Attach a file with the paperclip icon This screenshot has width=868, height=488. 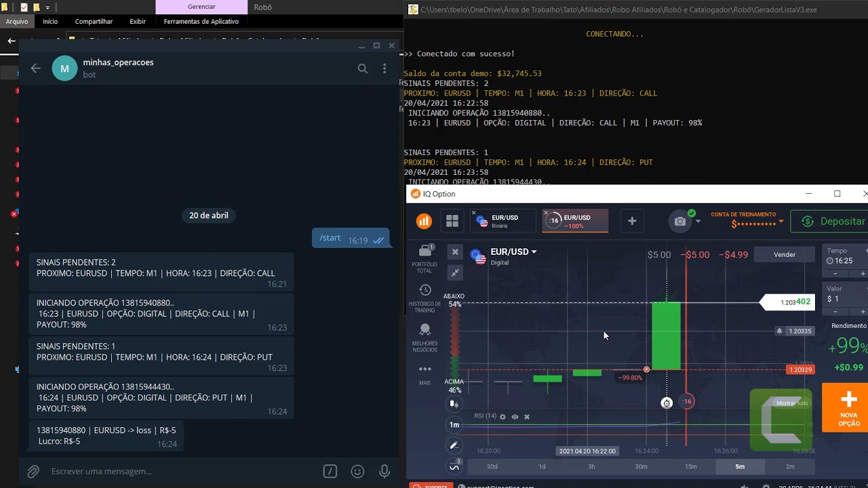33,471
